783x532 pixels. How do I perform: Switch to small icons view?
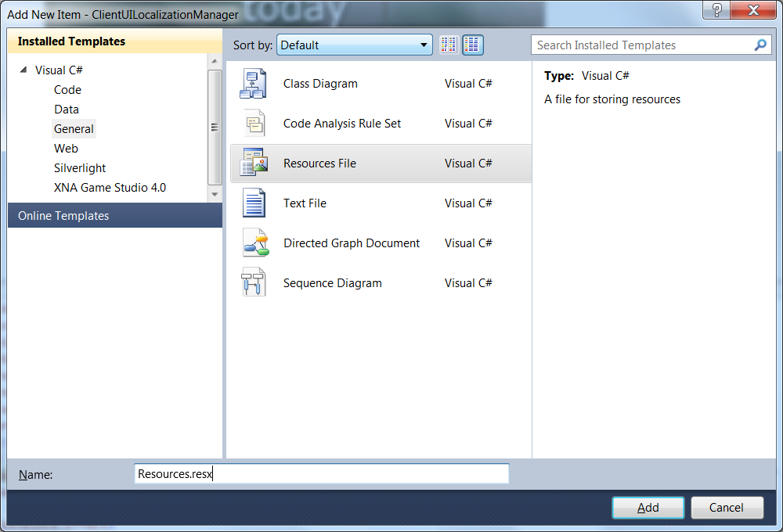(x=449, y=45)
